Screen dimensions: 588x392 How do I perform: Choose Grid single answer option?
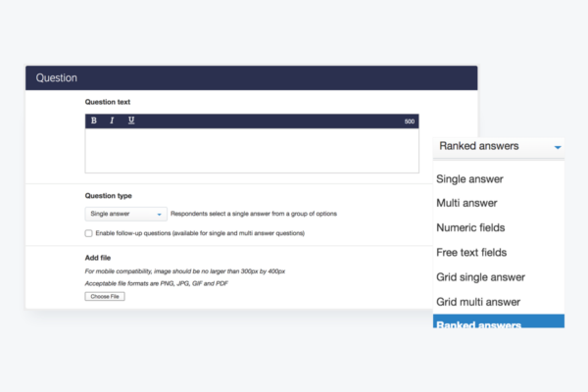coord(480,277)
